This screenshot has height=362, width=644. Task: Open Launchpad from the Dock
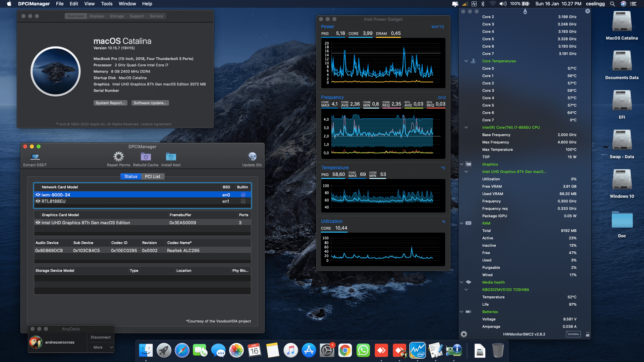tap(164, 351)
